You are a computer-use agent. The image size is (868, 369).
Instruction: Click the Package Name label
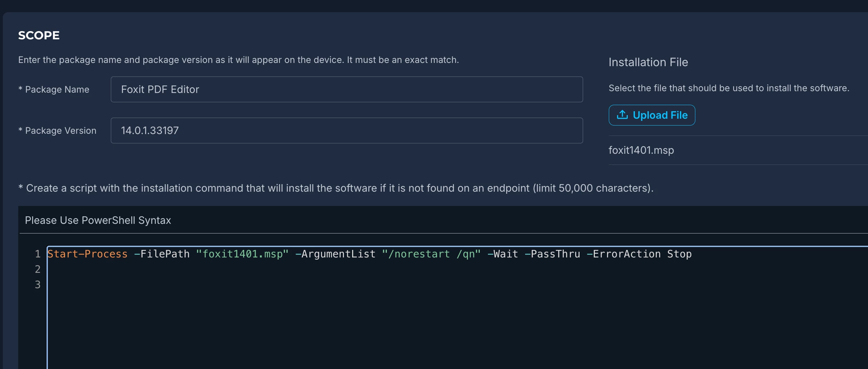54,89
